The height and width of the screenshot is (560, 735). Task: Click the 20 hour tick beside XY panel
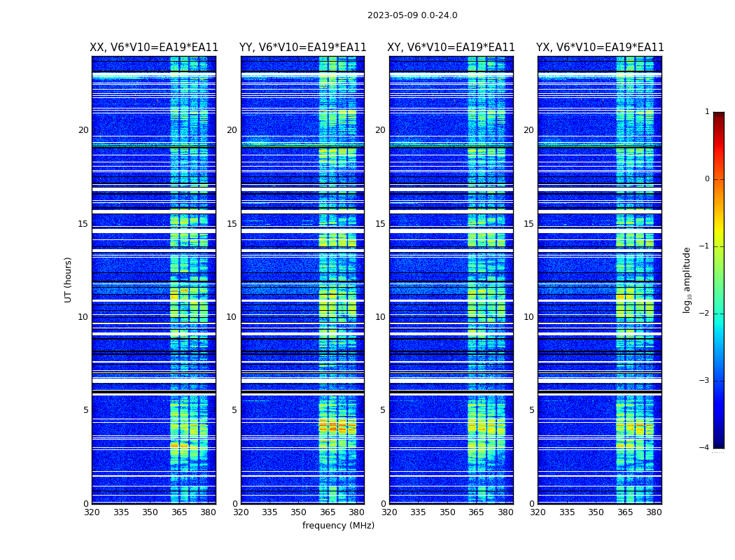(380, 130)
